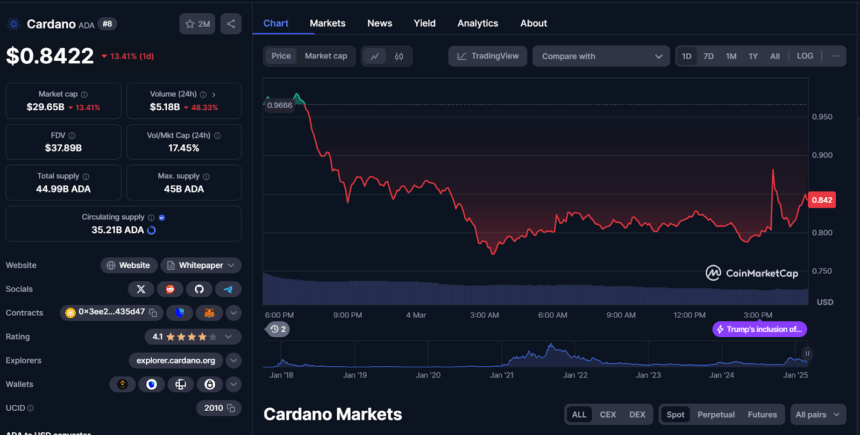Switch to the Yield tab
The image size is (860, 435).
[425, 23]
